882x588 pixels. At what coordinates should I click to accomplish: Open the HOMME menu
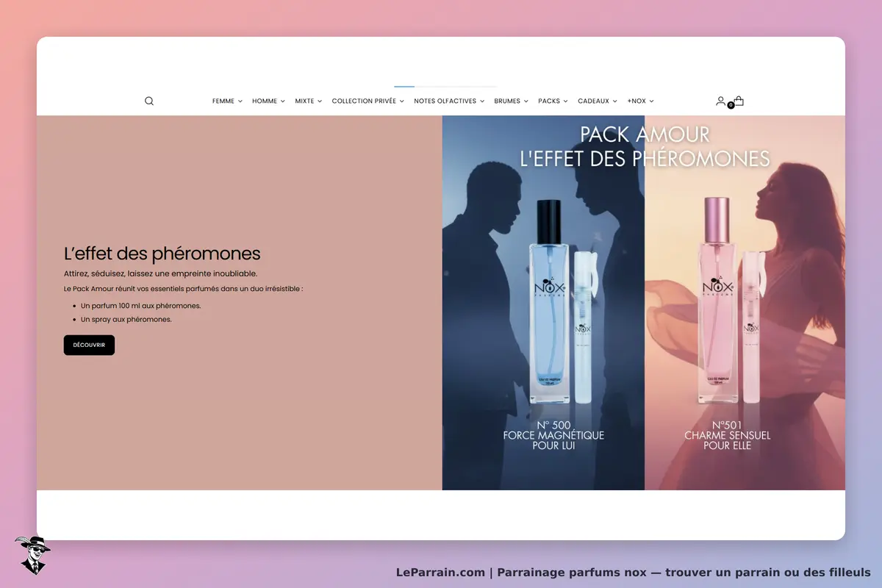[268, 101]
